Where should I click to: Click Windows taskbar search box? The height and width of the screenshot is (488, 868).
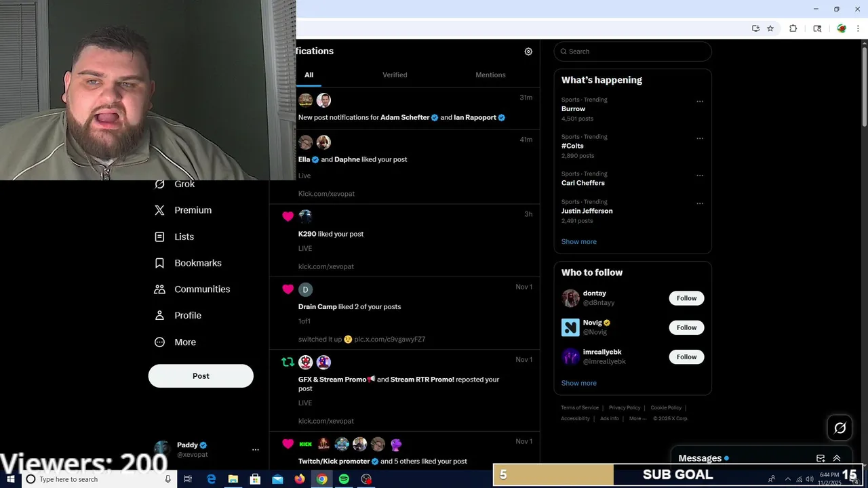99,479
